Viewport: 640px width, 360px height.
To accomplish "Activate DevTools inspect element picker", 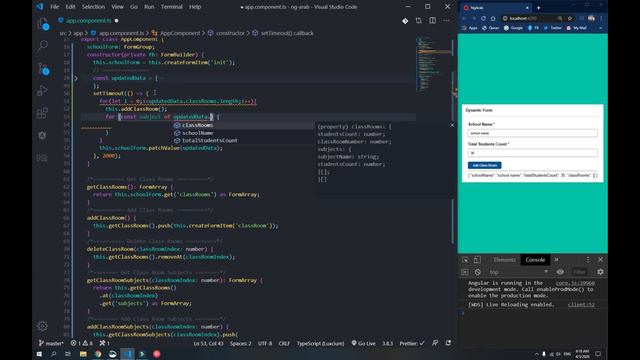I will tap(465, 260).
